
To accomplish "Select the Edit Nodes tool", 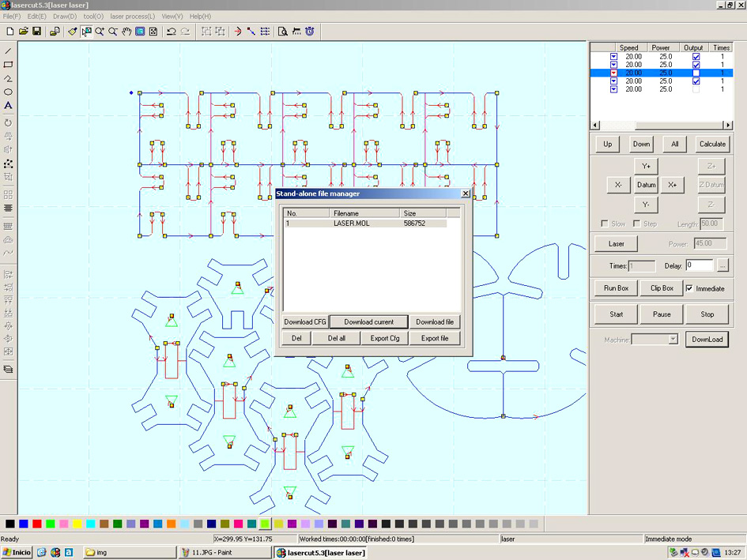I will click(x=8, y=163).
